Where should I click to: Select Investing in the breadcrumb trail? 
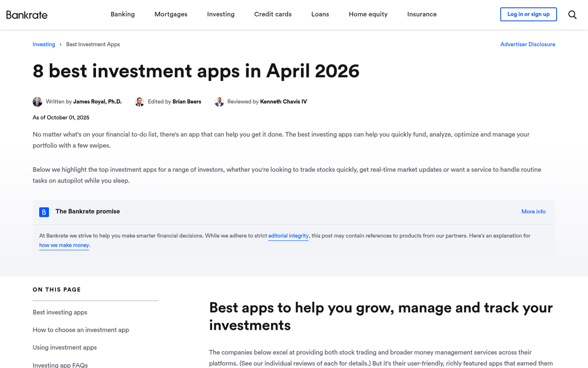[x=44, y=44]
